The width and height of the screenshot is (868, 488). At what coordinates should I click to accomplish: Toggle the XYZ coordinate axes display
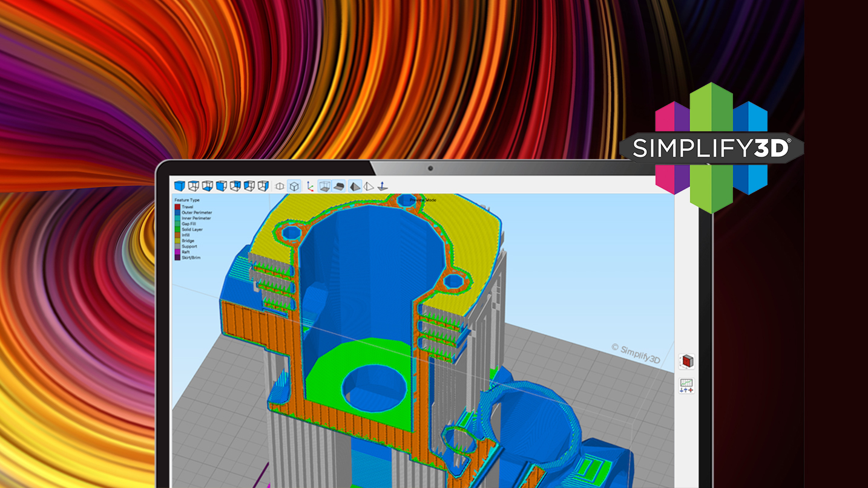(310, 186)
